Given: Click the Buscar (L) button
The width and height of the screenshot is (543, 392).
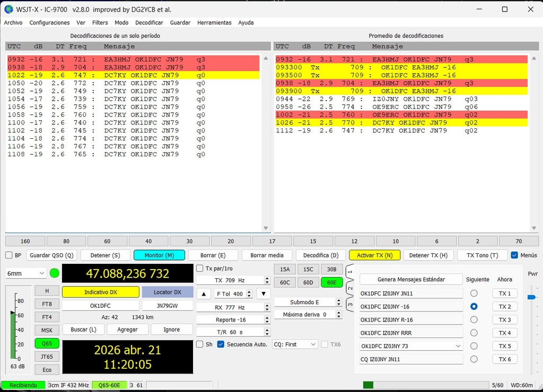Looking at the screenshot, I should 83,329.
